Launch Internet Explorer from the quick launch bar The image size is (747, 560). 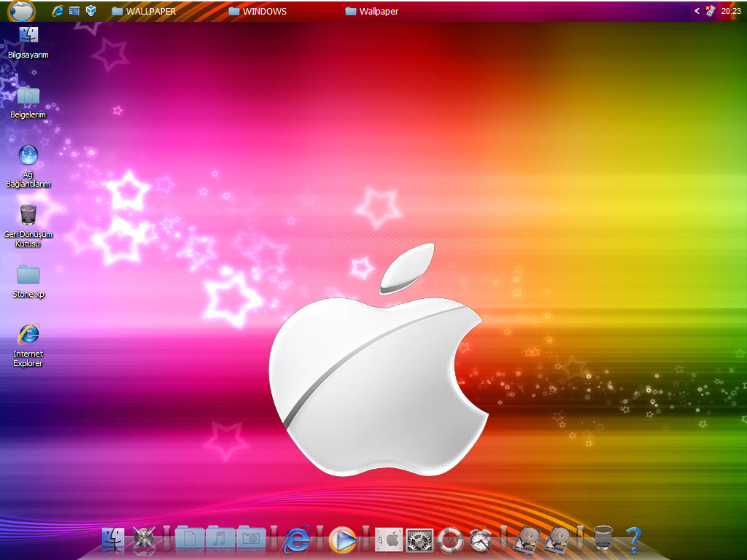(58, 10)
